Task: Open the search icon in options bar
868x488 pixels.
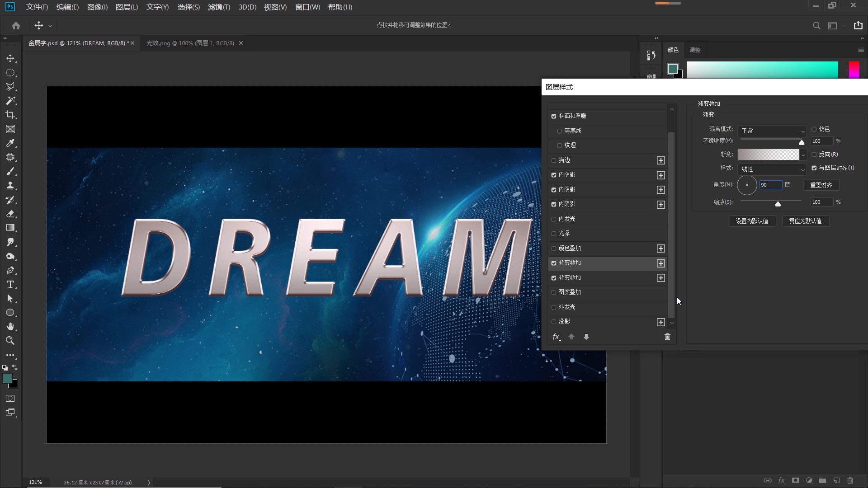Action: click(x=816, y=26)
